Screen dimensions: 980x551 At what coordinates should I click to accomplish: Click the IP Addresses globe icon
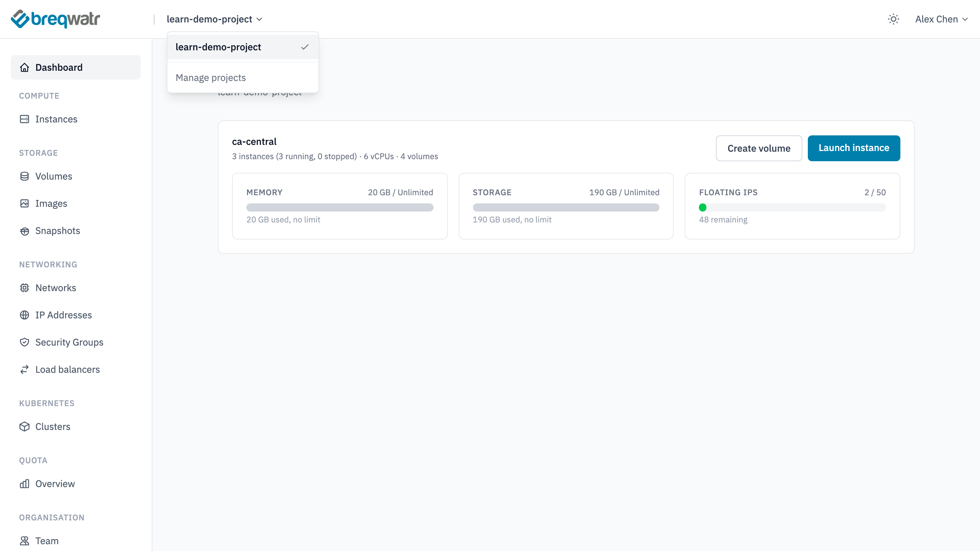point(24,315)
